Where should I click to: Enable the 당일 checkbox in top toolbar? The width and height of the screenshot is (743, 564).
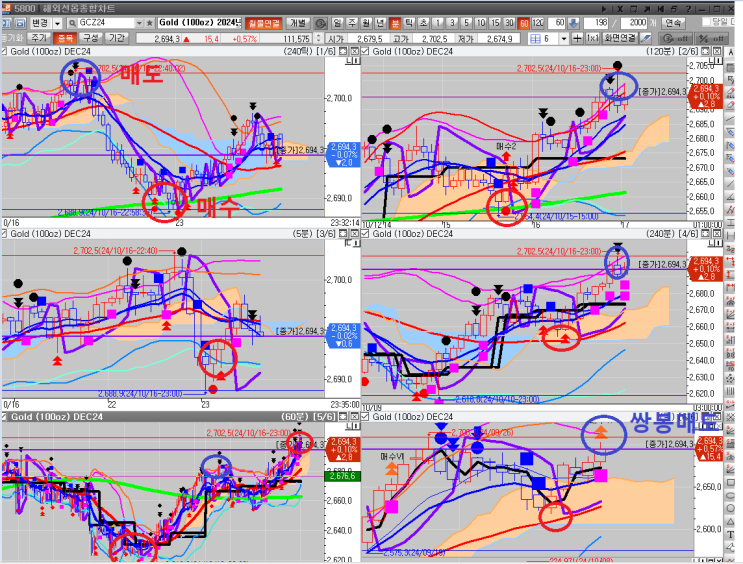707,22
